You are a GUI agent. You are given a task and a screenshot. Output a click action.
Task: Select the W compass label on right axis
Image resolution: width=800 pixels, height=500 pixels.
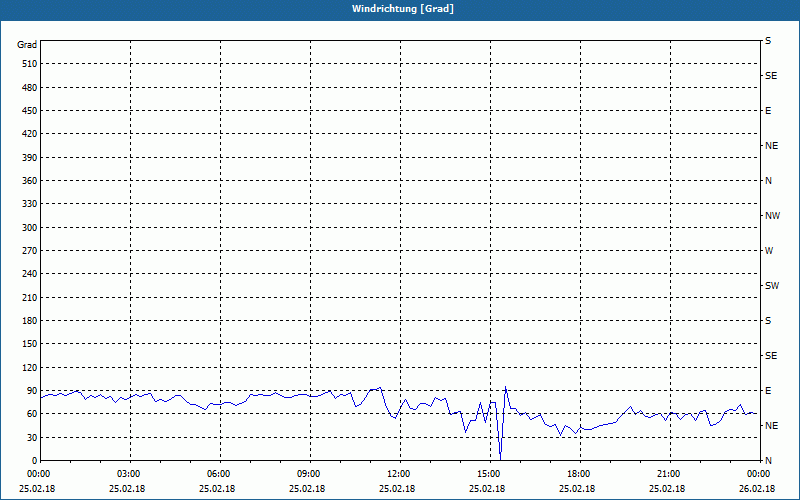[x=769, y=251]
